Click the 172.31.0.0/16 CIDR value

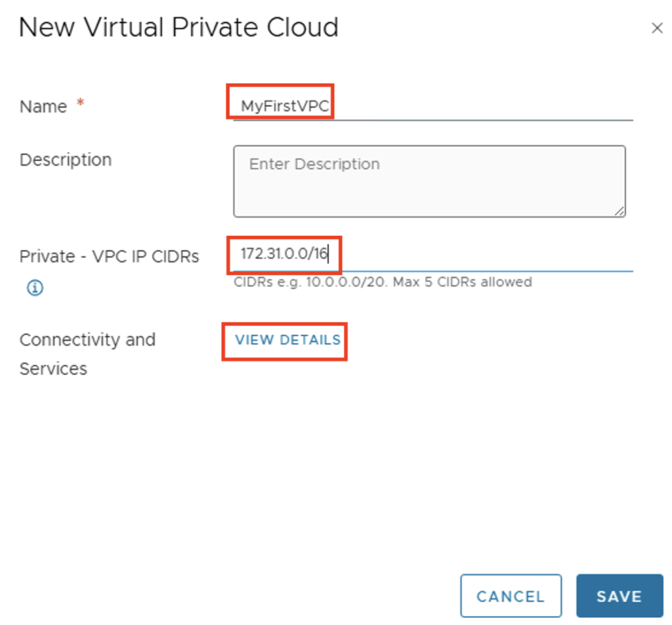(x=283, y=254)
